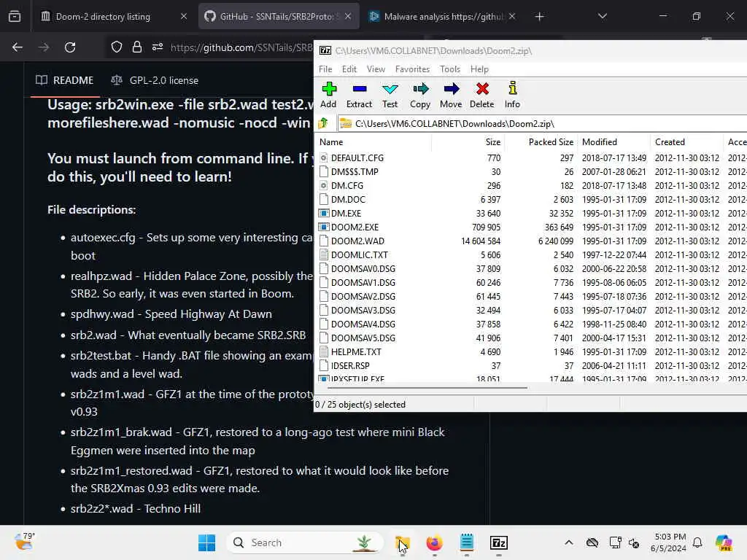Select DOOMSAV5.DSG file row
Screen dimensions: 747x560
tap(530, 338)
